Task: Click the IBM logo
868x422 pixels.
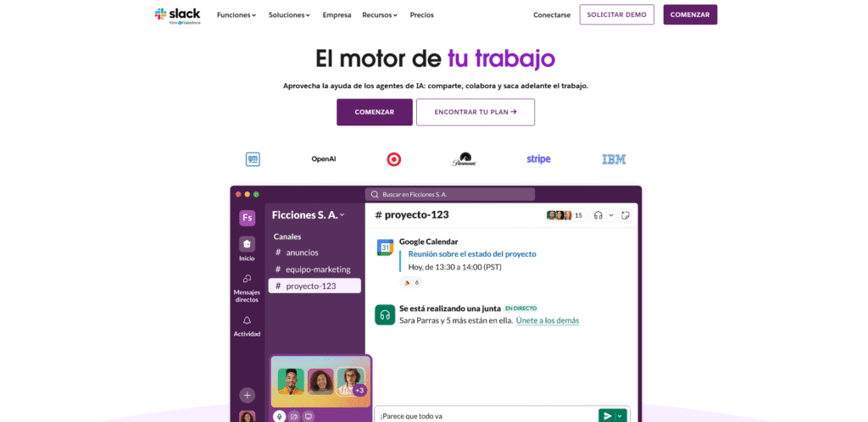Action: [x=614, y=159]
